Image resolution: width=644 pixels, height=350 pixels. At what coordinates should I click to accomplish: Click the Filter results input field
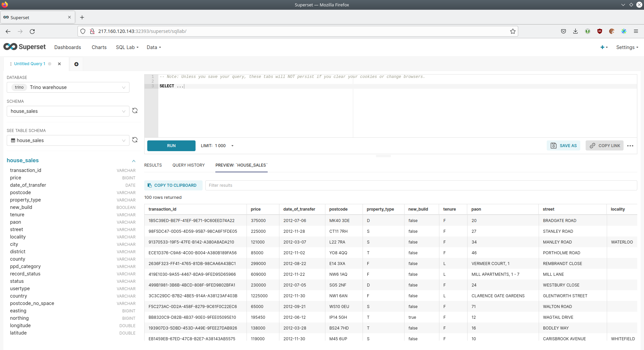[421, 185]
